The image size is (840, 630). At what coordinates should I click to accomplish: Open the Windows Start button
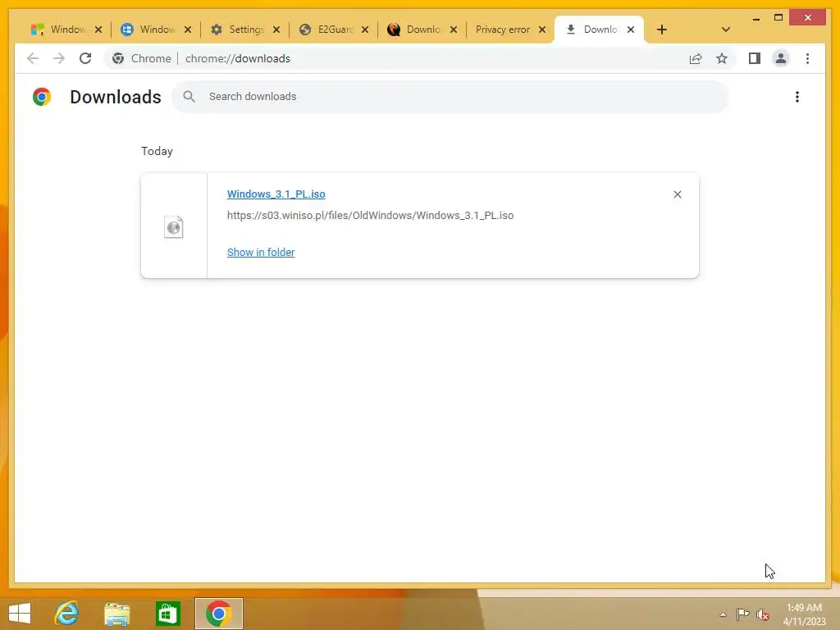pos(20,614)
